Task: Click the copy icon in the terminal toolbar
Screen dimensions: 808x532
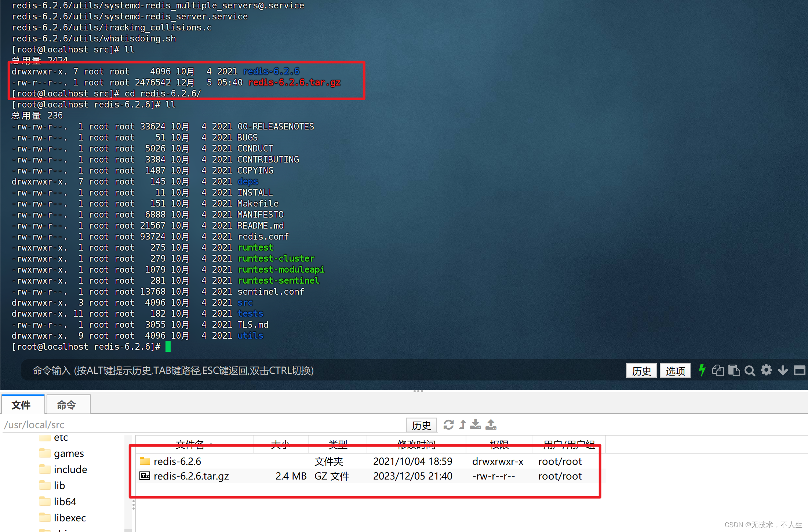Action: (718, 371)
